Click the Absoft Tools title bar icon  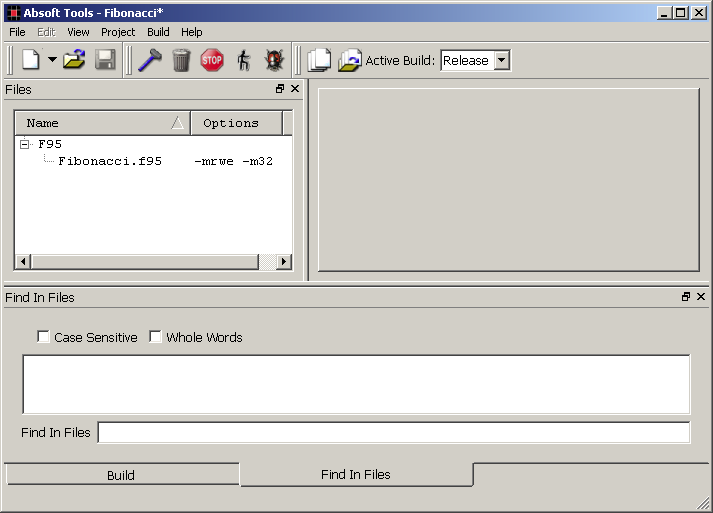click(x=14, y=13)
